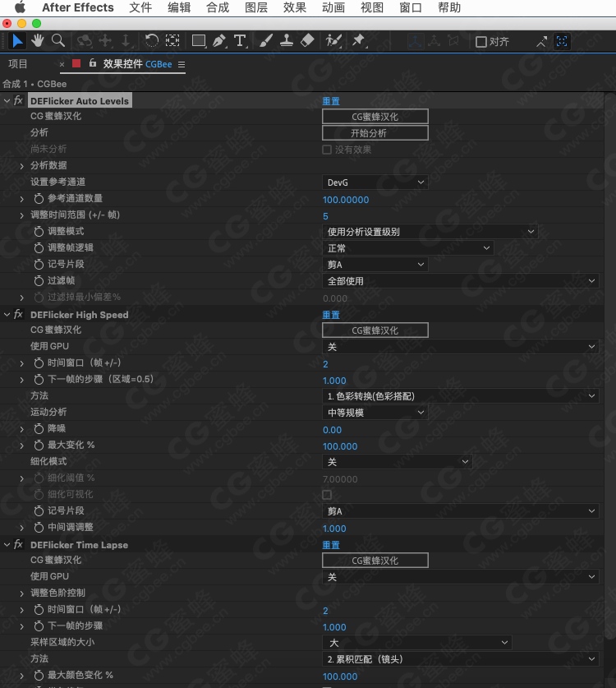Toggle stopwatch for 降噪
Image resolution: width=616 pixels, height=688 pixels.
tap(39, 429)
